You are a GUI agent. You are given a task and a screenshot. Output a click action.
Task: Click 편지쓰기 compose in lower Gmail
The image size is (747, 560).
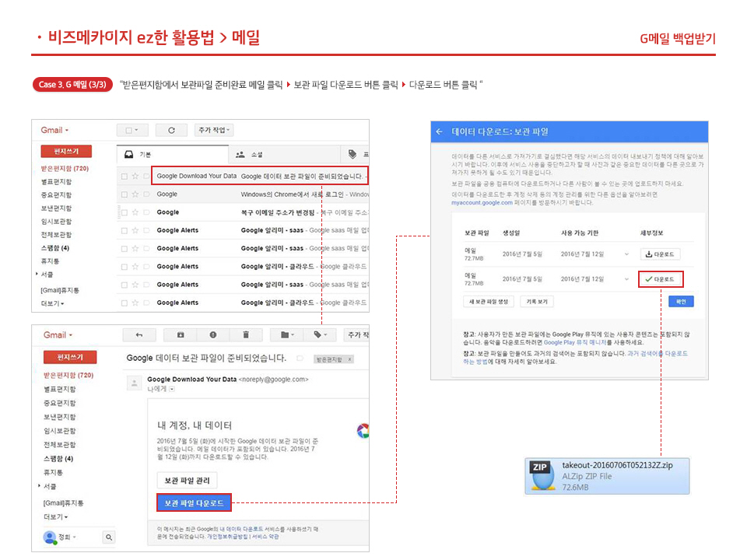70,357
